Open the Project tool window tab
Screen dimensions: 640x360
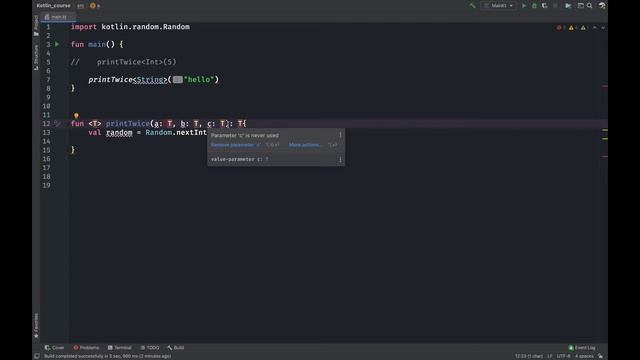36,25
